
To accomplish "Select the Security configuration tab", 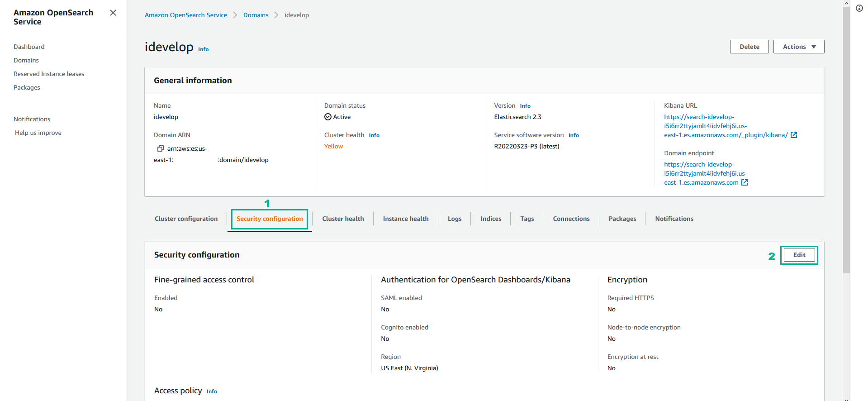I will coord(270,219).
